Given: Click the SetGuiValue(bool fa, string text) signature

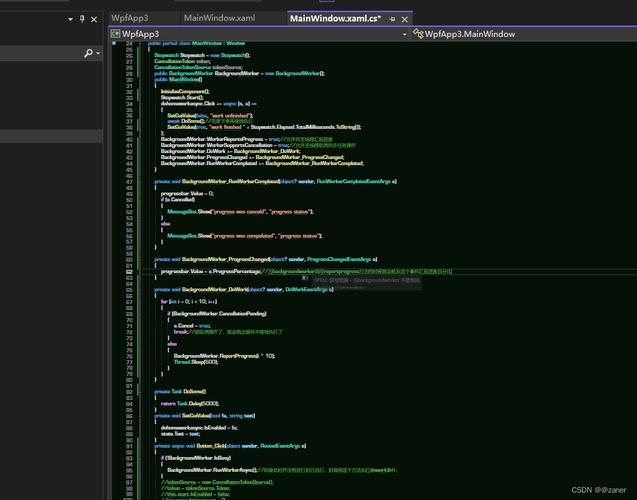Looking at the screenshot, I should pos(205,416).
